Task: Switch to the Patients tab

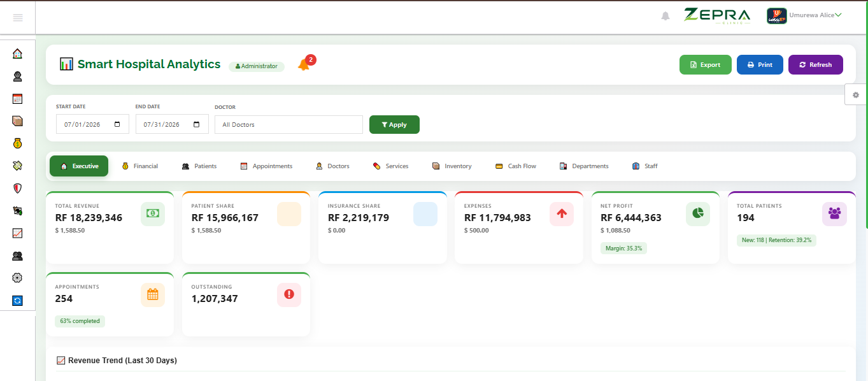Action: 199,166
